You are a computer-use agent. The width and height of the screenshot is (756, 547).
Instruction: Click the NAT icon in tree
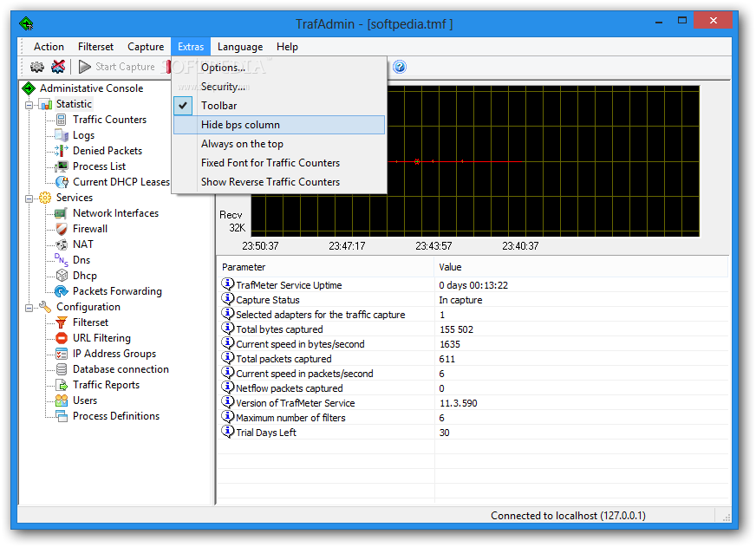click(62, 244)
